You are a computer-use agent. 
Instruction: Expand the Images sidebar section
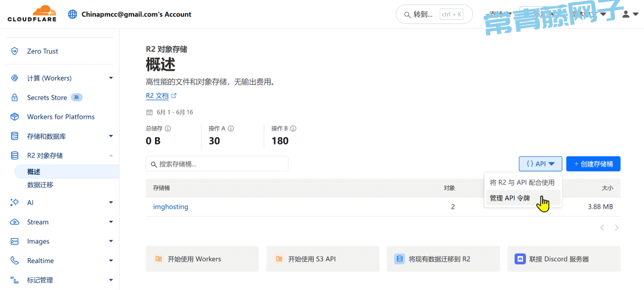(111, 242)
